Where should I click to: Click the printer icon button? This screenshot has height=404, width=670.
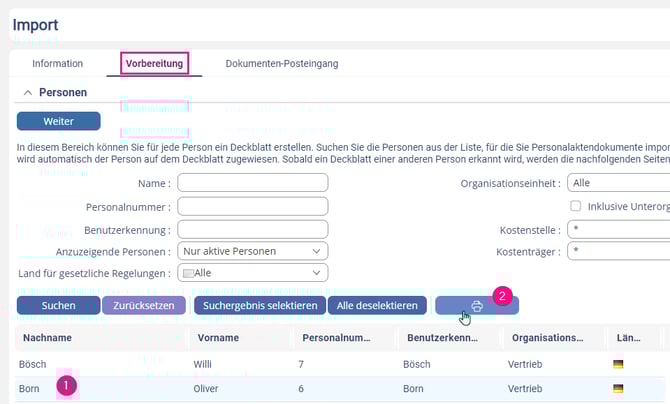click(476, 305)
